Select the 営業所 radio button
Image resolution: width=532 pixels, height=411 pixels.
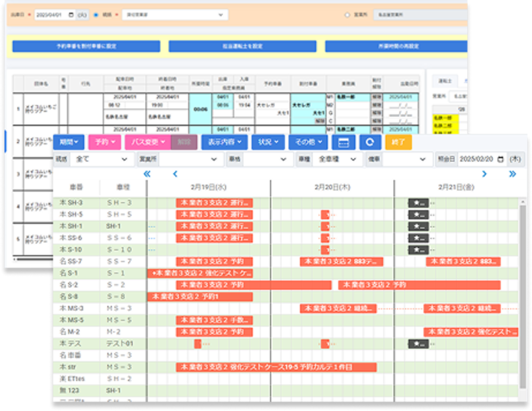(x=347, y=15)
